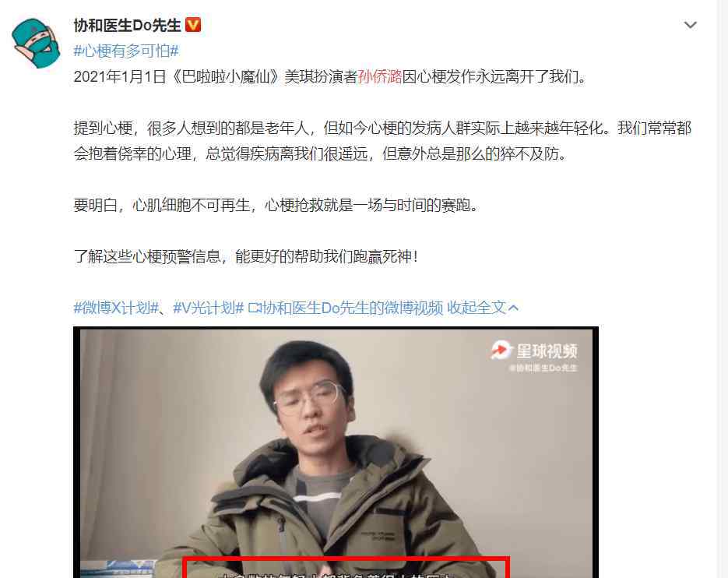Viewport: 728px width, 578px height.
Task: Play the embedded video thumbnail
Action: point(336,453)
